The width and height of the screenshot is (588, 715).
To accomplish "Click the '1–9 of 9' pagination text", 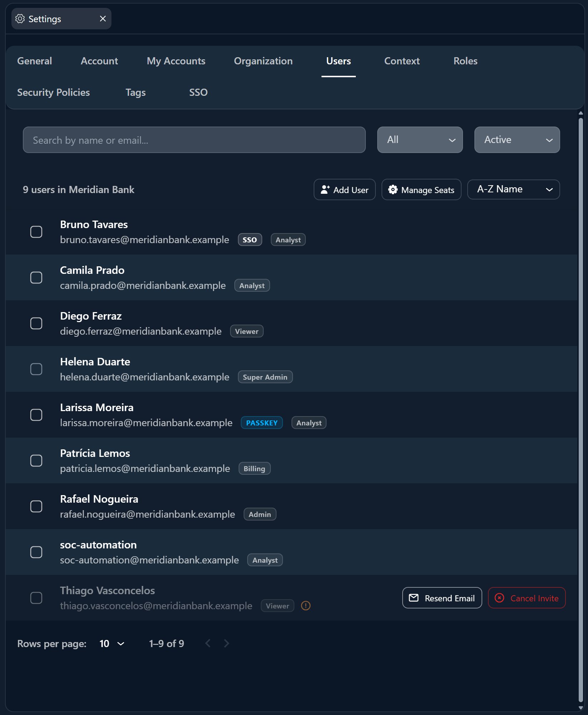I will (166, 643).
